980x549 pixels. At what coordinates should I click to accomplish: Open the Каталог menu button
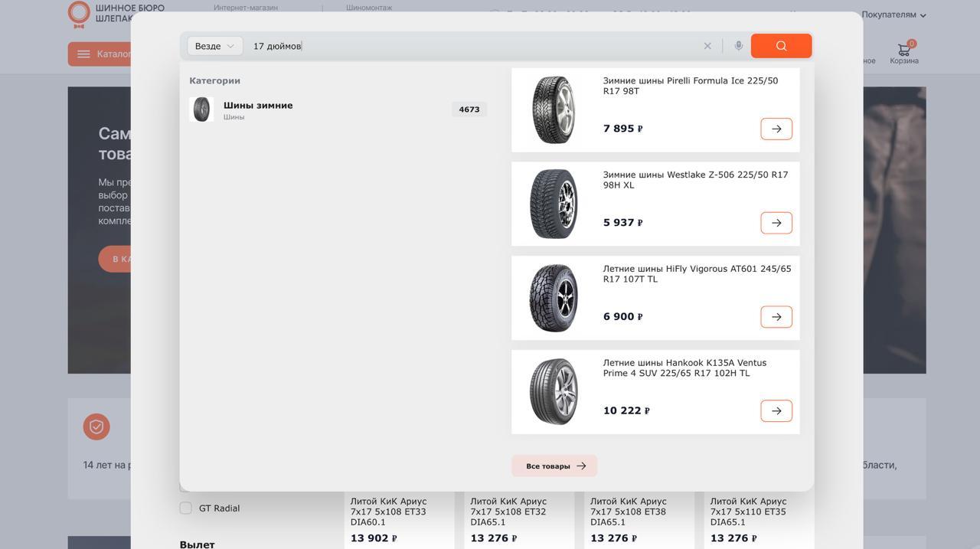[x=100, y=54]
